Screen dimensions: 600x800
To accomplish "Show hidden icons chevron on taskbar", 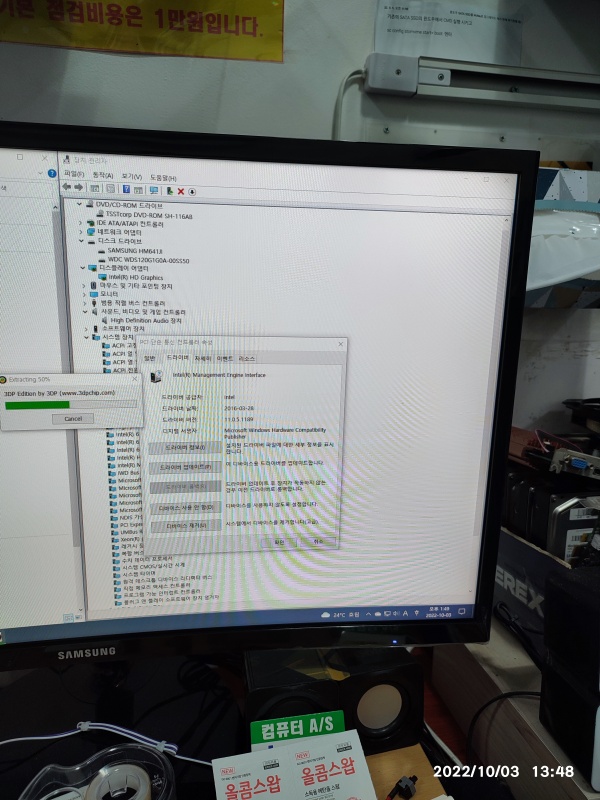I will pos(367,614).
